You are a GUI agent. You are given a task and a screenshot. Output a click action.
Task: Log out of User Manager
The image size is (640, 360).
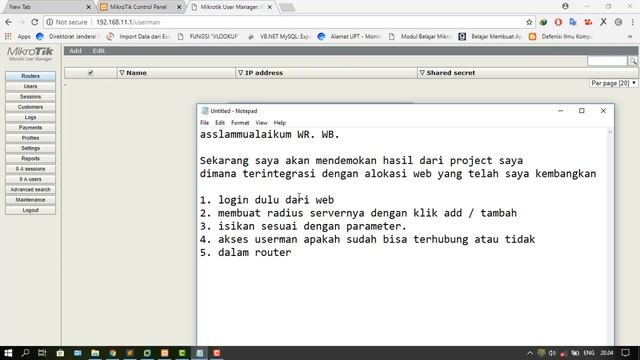coord(30,210)
